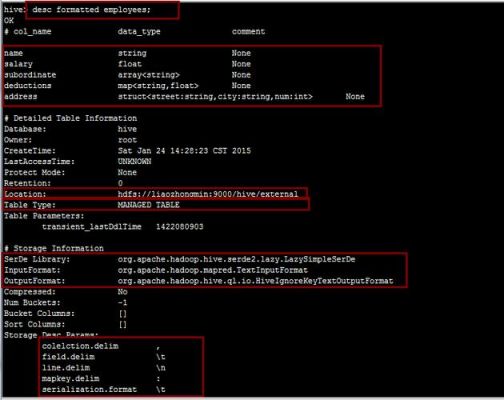
Task: Click the HiveIgnoreKeyTextOutputFormat class name
Action: point(255,281)
